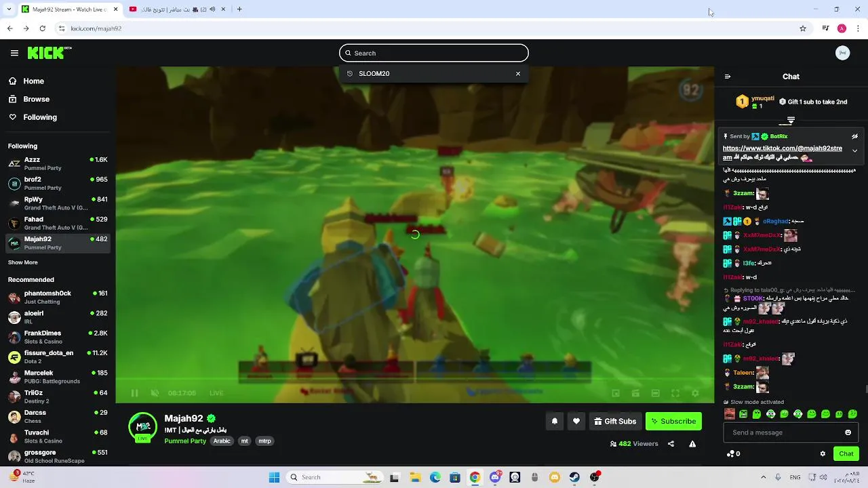Click the green Subscribe button
The width and height of the screenshot is (868, 488).
673,421
